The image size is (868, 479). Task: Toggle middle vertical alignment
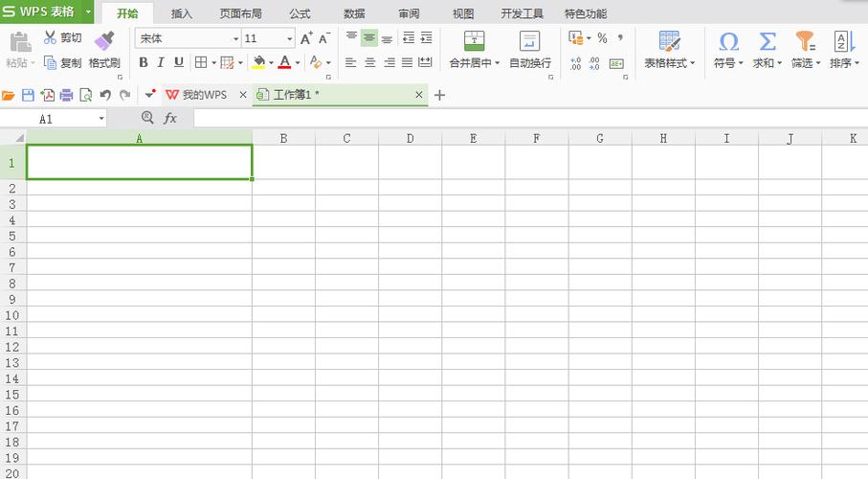point(369,37)
